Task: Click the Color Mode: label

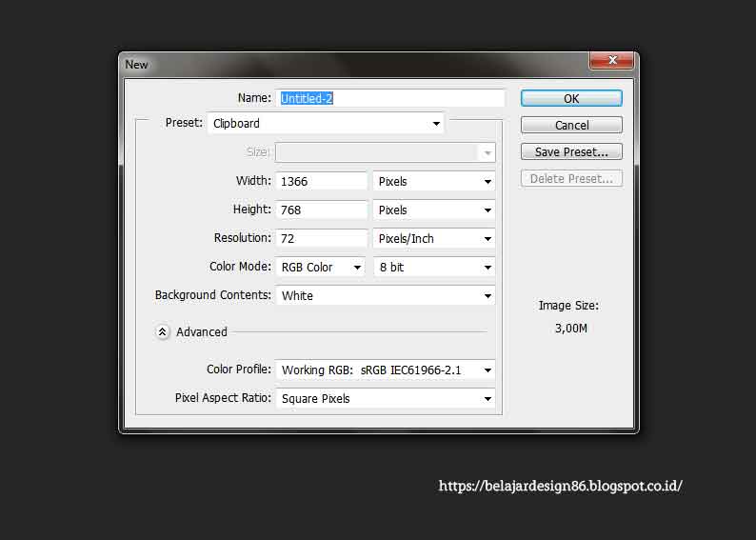Action: [240, 267]
